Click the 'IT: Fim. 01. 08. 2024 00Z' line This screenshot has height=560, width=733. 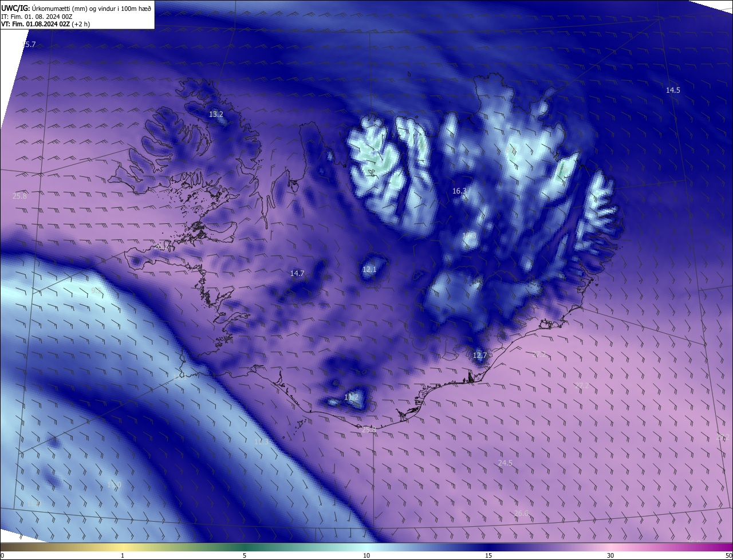coord(36,16)
